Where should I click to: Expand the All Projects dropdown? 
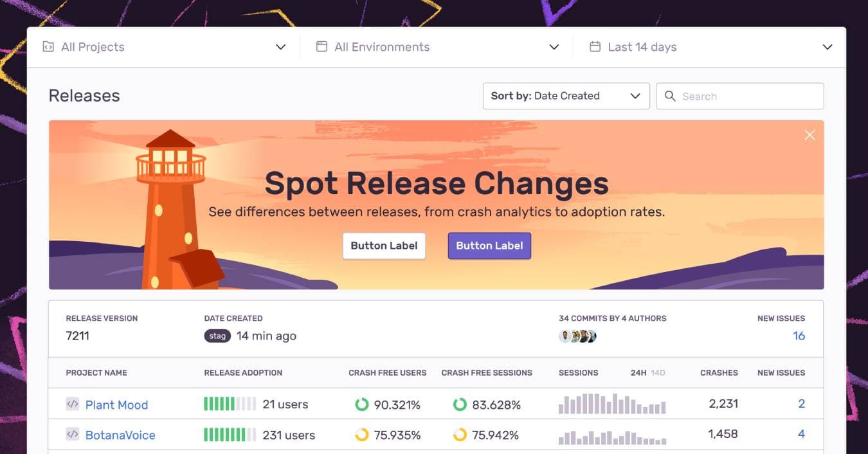coord(280,47)
